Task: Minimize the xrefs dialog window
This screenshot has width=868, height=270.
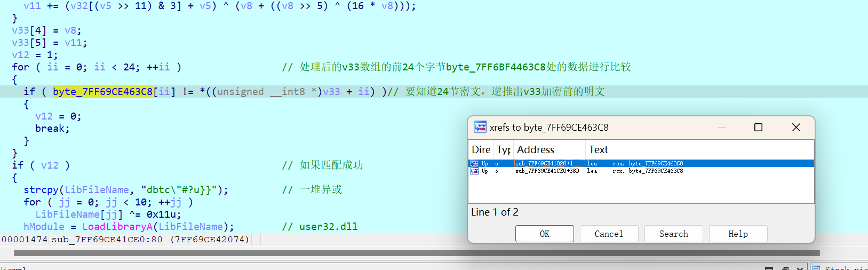Action: [x=721, y=127]
